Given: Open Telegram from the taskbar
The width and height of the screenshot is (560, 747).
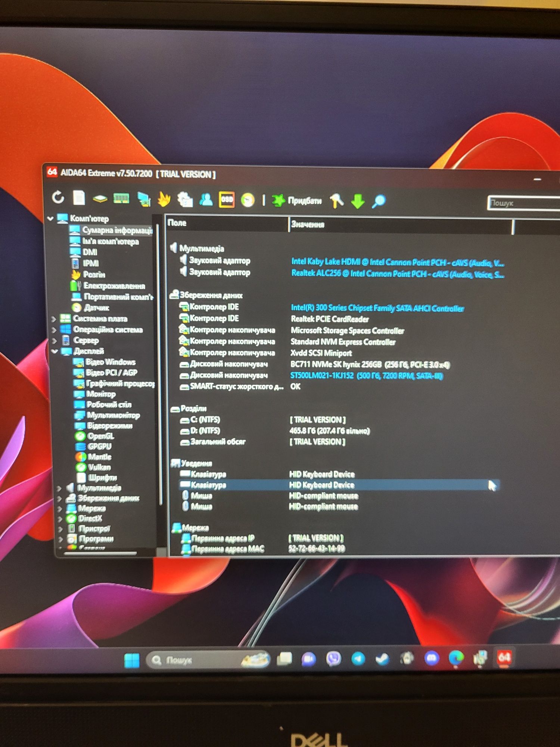Looking at the screenshot, I should tap(358, 658).
